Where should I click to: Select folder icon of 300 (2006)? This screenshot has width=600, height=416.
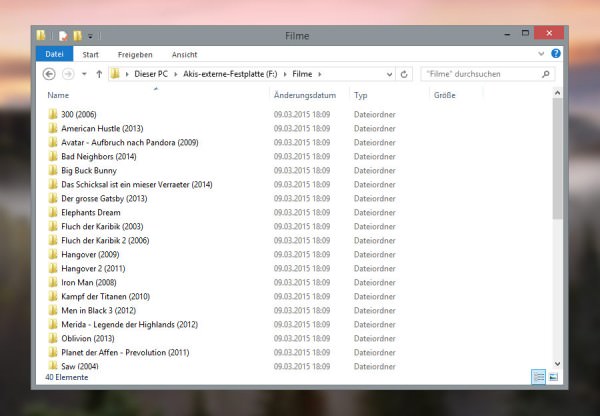click(53, 114)
